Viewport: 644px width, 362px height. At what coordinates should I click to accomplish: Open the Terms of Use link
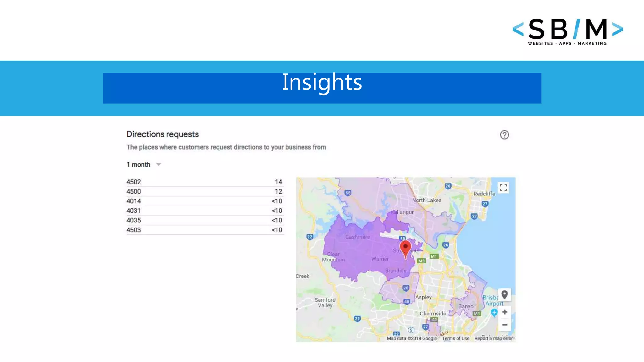coord(456,338)
